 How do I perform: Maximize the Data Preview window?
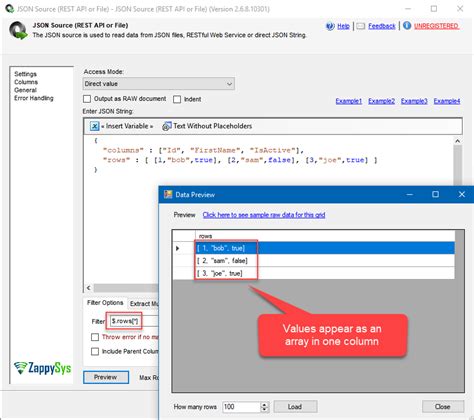[x=435, y=194]
